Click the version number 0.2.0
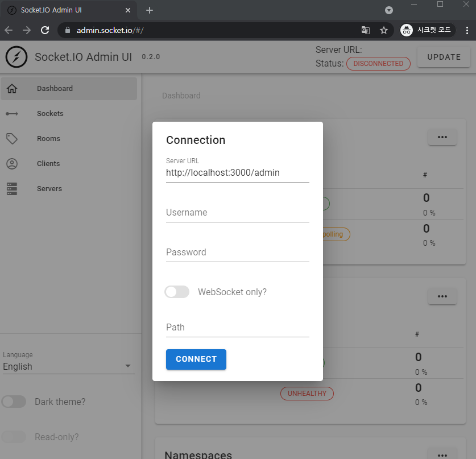Image resolution: width=476 pixels, height=459 pixels. pyautogui.click(x=151, y=57)
